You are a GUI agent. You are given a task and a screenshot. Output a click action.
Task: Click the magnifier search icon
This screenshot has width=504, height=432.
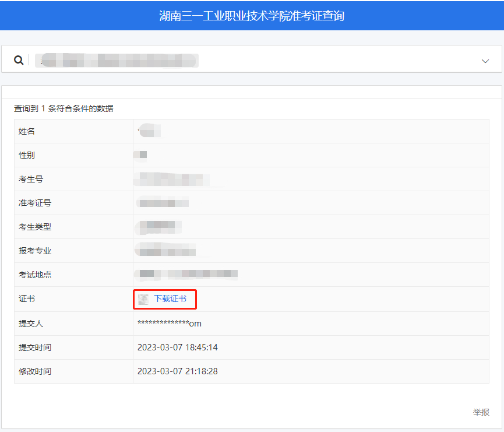tap(19, 60)
